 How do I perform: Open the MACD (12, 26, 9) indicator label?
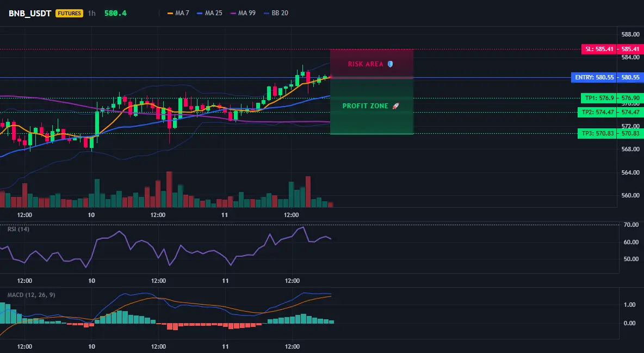point(31,295)
